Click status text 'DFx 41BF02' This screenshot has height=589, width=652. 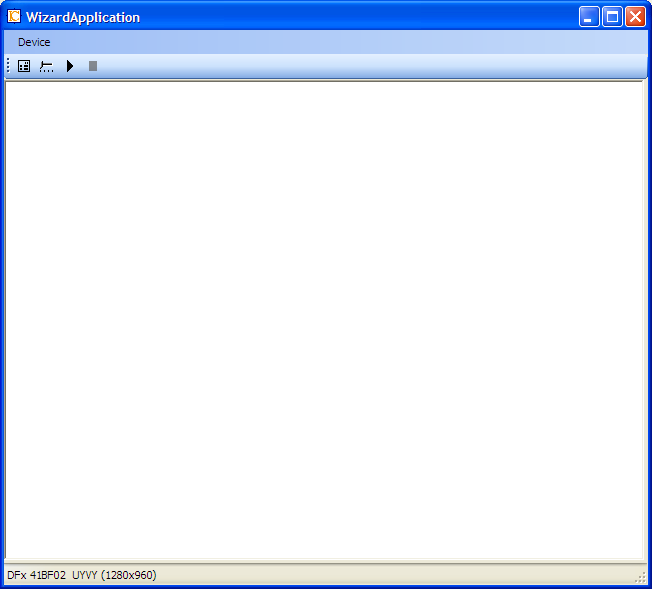tap(36, 575)
